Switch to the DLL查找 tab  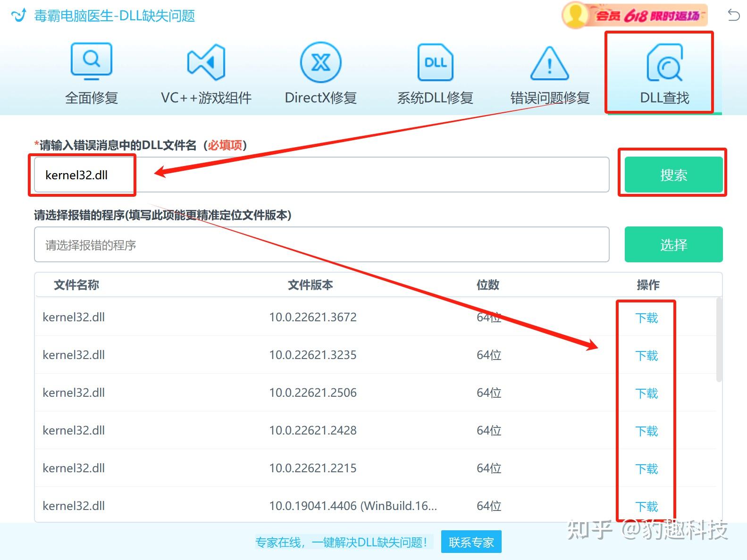(664, 73)
